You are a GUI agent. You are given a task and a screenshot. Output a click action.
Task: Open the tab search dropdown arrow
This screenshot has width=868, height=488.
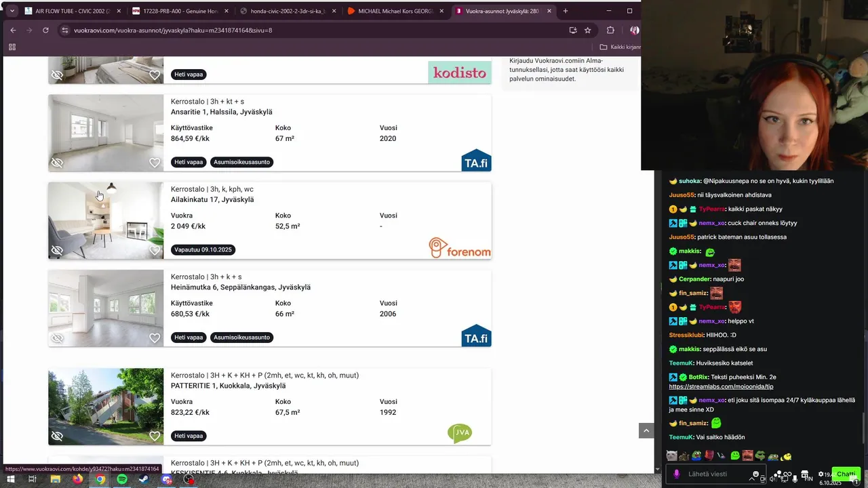tap(12, 11)
